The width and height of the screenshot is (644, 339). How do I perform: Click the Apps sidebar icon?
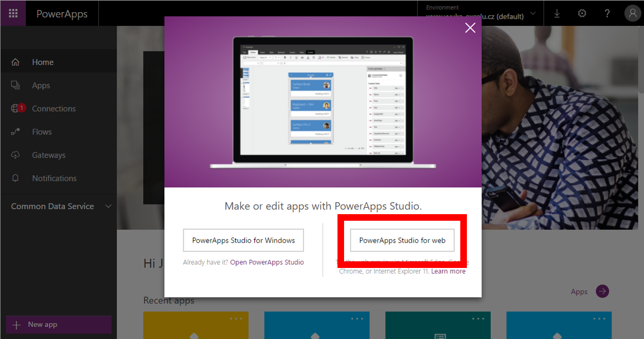[x=15, y=85]
